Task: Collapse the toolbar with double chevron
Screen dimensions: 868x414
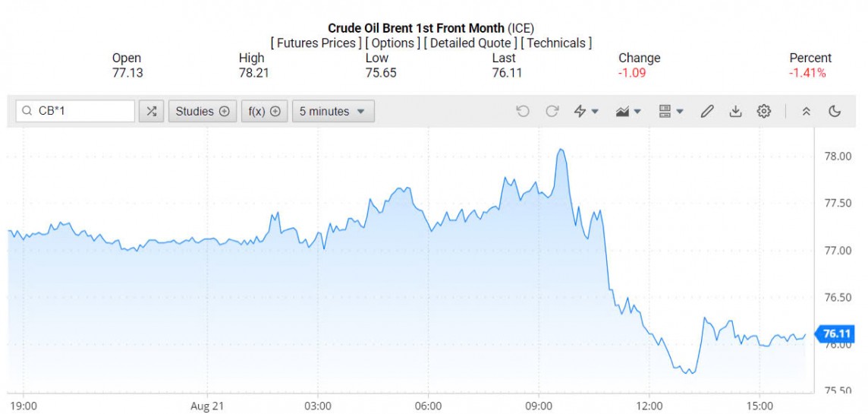Action: pyautogui.click(x=807, y=112)
